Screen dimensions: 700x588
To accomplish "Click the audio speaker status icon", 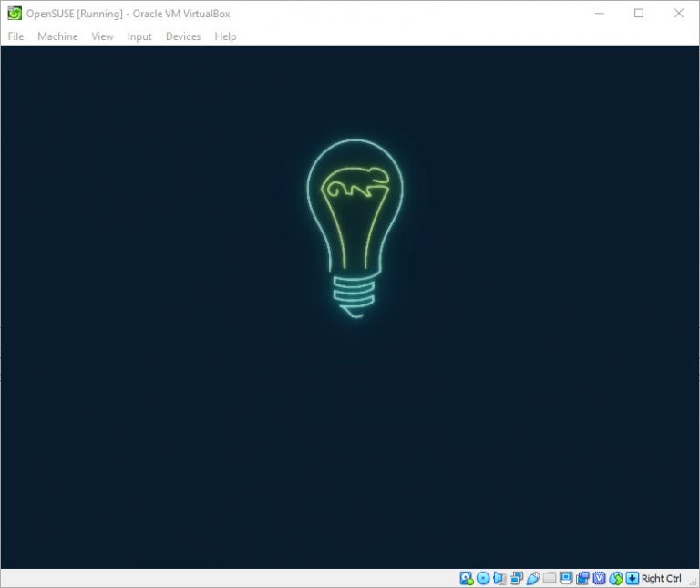I will (499, 578).
